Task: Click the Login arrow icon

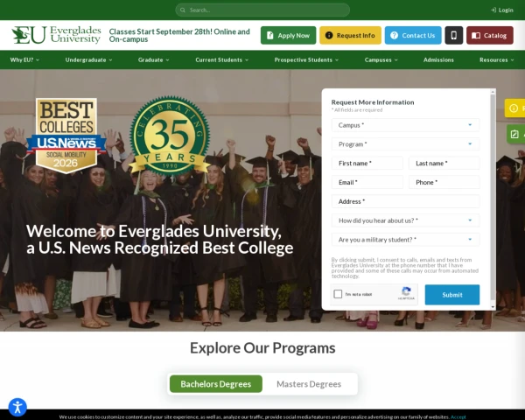Action: tap(493, 10)
